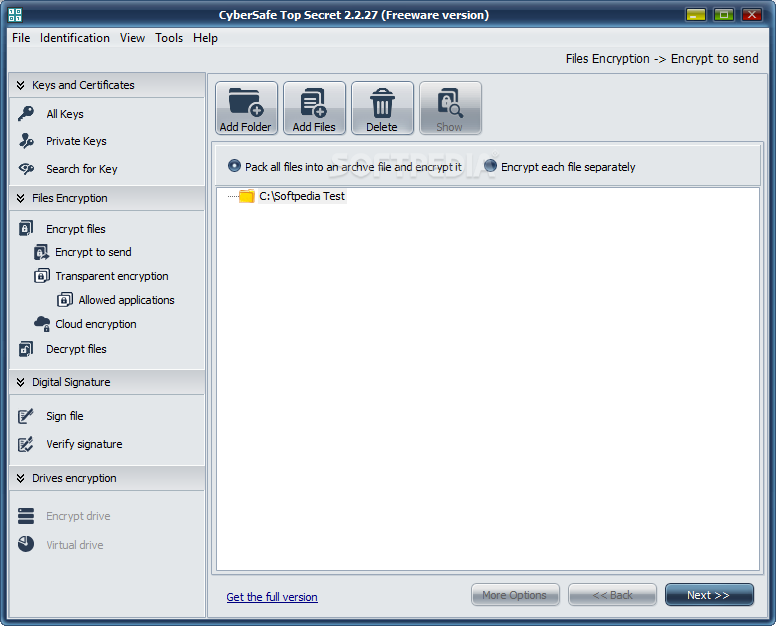Open the Help menu
Screen dimensions: 776x626
tap(205, 38)
